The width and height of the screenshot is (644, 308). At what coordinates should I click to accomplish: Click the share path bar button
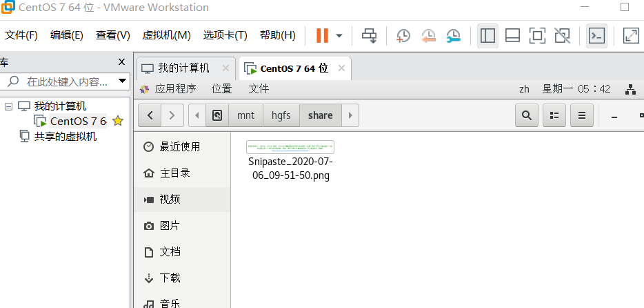coord(321,115)
